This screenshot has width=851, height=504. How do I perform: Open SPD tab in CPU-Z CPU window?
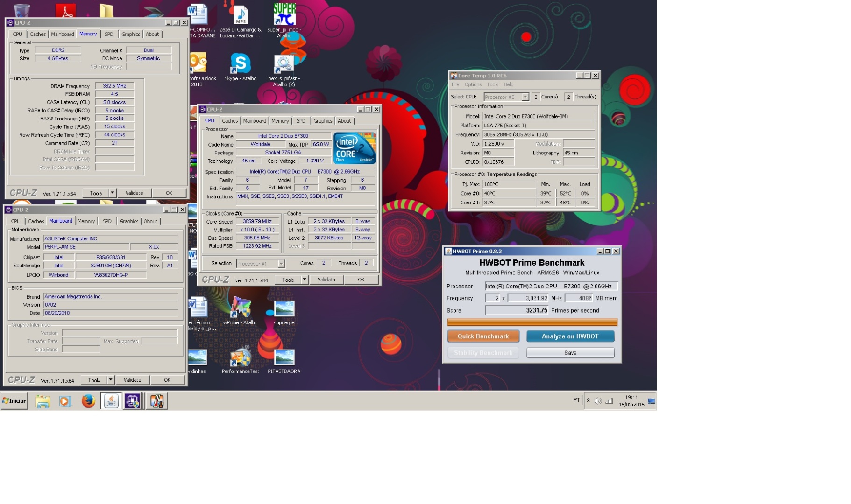pyautogui.click(x=301, y=121)
